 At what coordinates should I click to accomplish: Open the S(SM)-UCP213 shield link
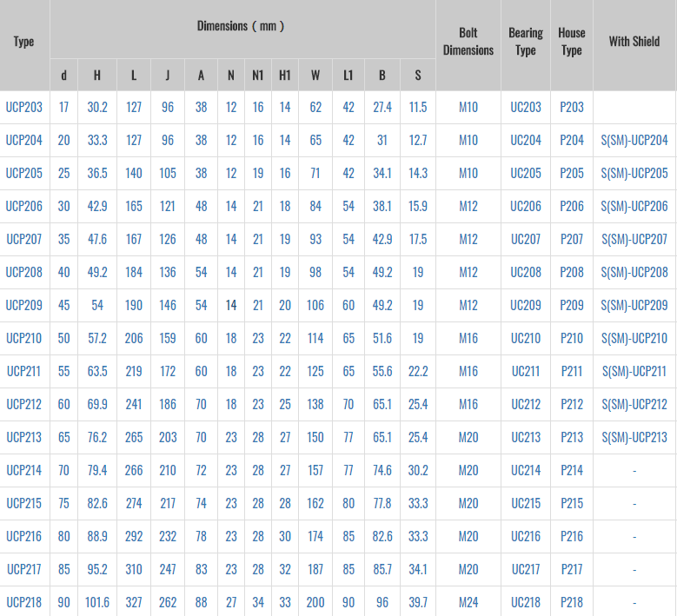point(634,437)
